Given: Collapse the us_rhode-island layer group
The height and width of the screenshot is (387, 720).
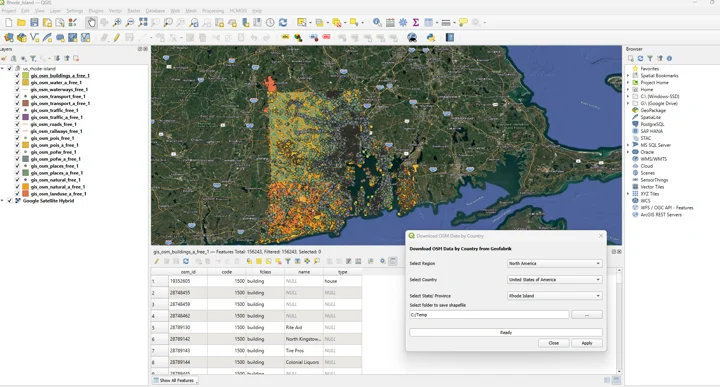Looking at the screenshot, I should (x=3, y=68).
